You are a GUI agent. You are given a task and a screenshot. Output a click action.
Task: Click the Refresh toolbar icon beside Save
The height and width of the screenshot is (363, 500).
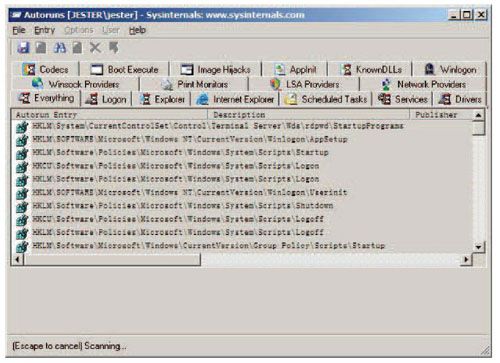point(41,48)
